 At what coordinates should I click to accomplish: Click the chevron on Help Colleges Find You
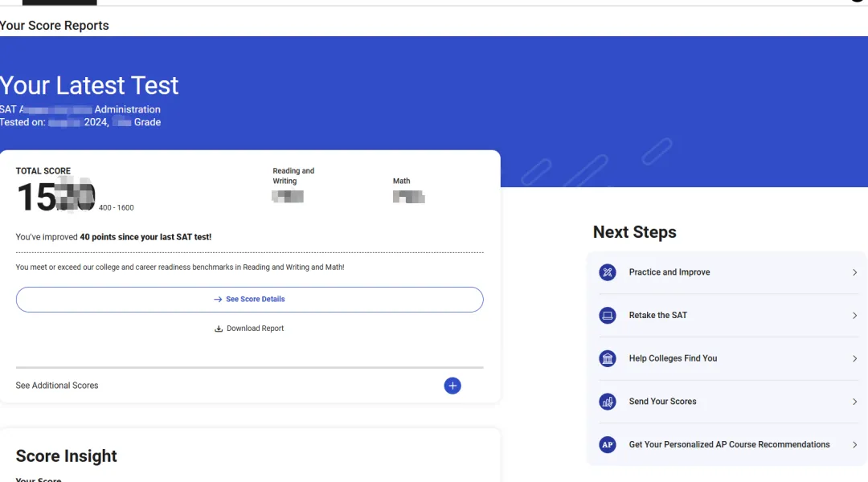[854, 358]
